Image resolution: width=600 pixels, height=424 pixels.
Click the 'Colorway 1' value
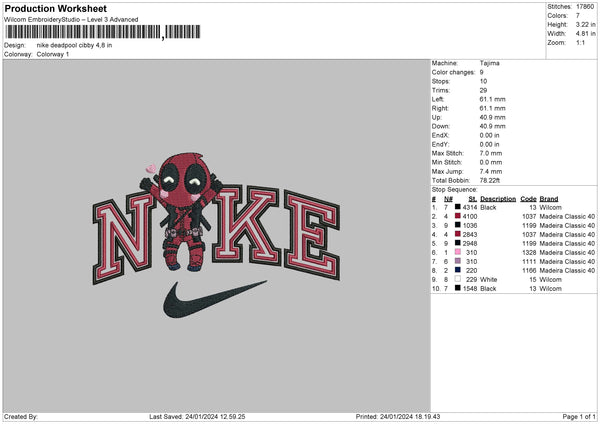53,54
